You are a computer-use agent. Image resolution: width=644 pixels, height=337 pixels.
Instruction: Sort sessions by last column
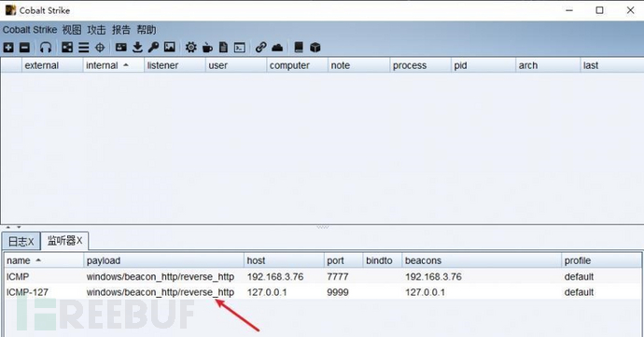[611, 65]
